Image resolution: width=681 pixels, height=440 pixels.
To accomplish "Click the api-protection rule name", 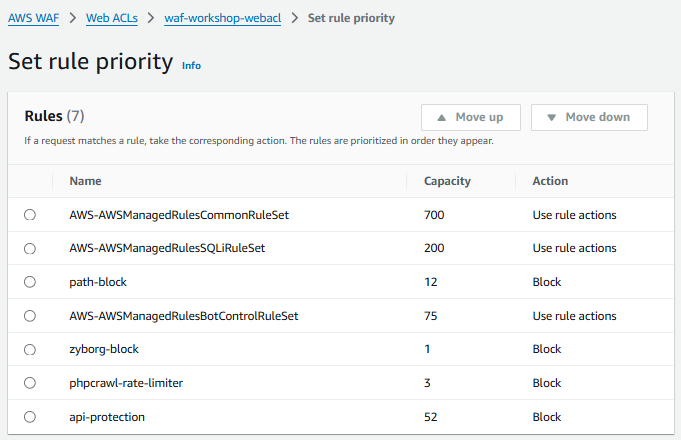I will (x=107, y=417).
